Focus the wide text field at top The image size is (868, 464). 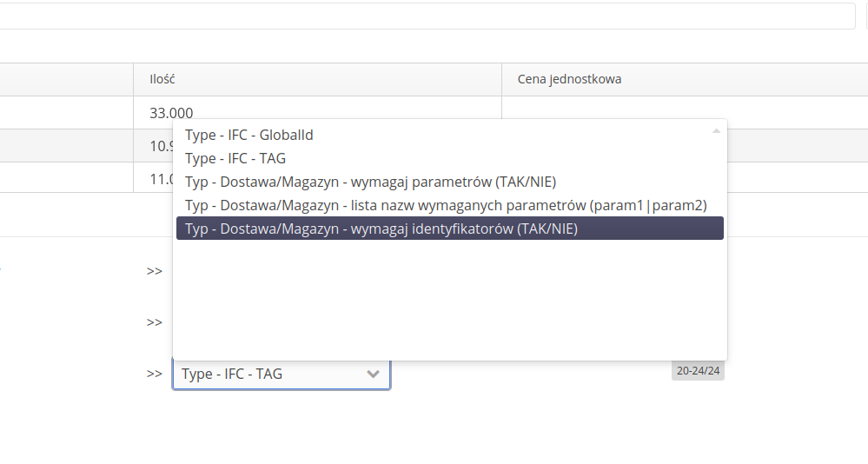[x=426, y=16]
